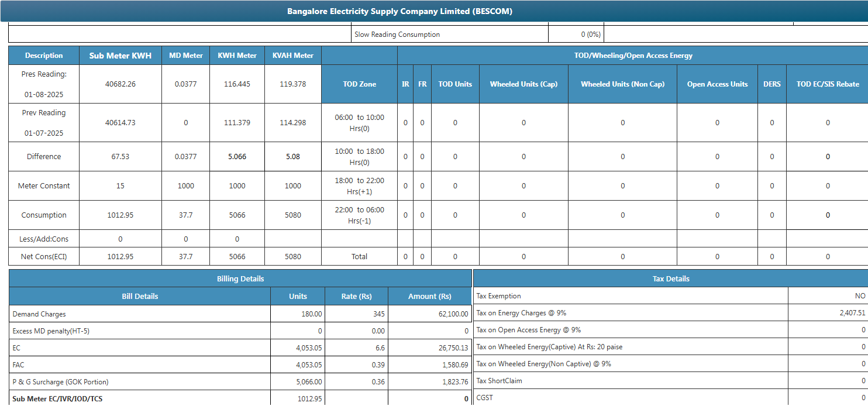Select the Open Access Units header
Viewport: 868px width, 406px height.
point(717,84)
